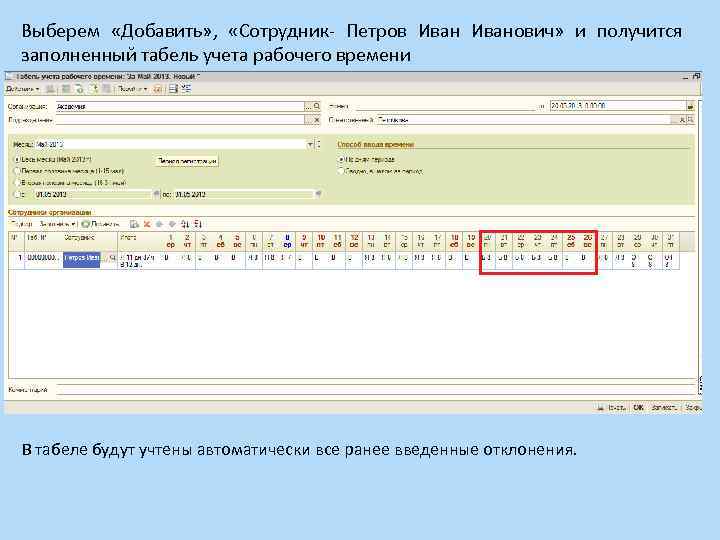Select radio button 'По дням периода'

coord(341,159)
